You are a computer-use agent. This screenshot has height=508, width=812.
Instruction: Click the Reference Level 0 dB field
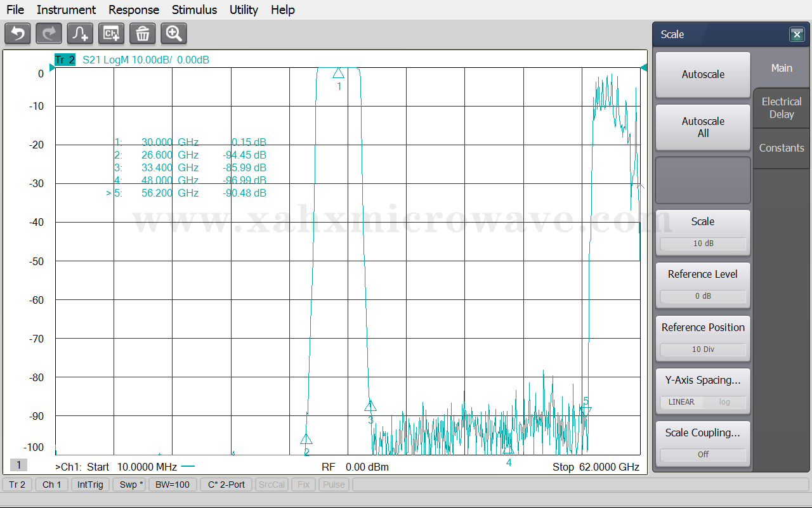pos(703,296)
